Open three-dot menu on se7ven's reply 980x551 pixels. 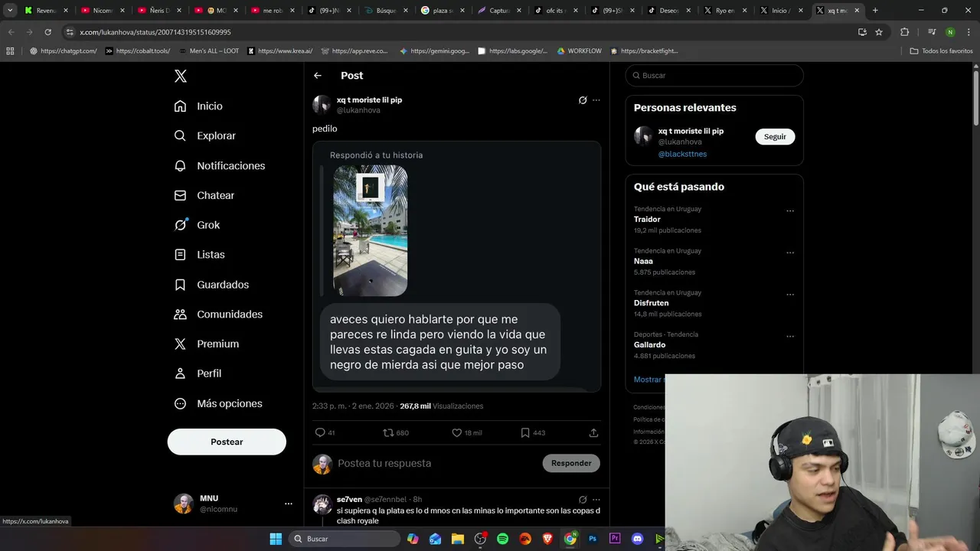[x=596, y=500]
